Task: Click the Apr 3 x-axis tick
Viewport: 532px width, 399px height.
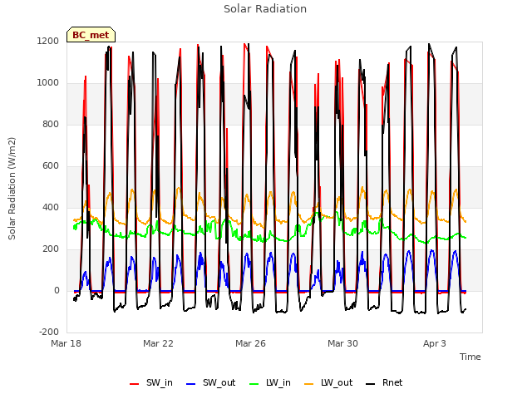Action: [435, 343]
